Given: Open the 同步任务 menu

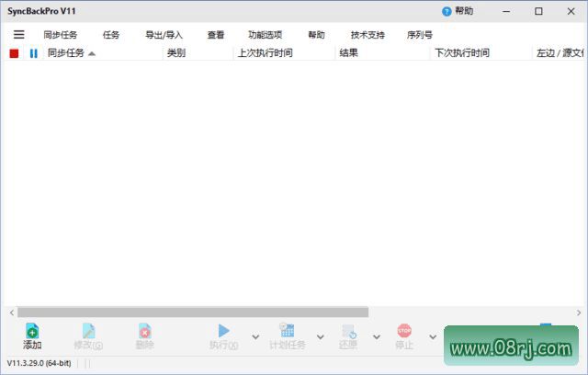Looking at the screenshot, I should pos(61,35).
